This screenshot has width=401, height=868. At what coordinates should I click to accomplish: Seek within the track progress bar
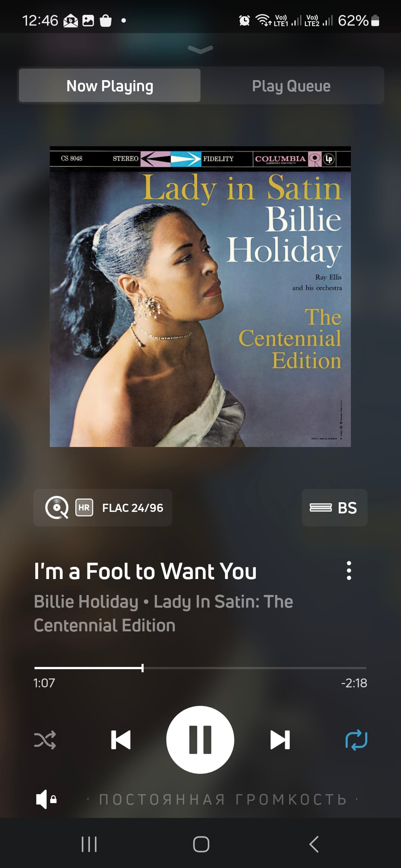point(200,668)
